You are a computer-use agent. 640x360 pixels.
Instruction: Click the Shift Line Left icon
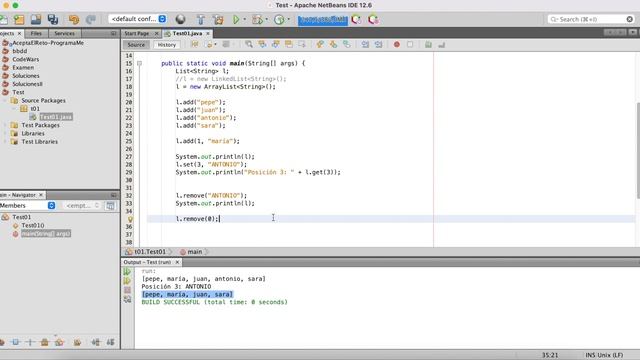[365, 44]
